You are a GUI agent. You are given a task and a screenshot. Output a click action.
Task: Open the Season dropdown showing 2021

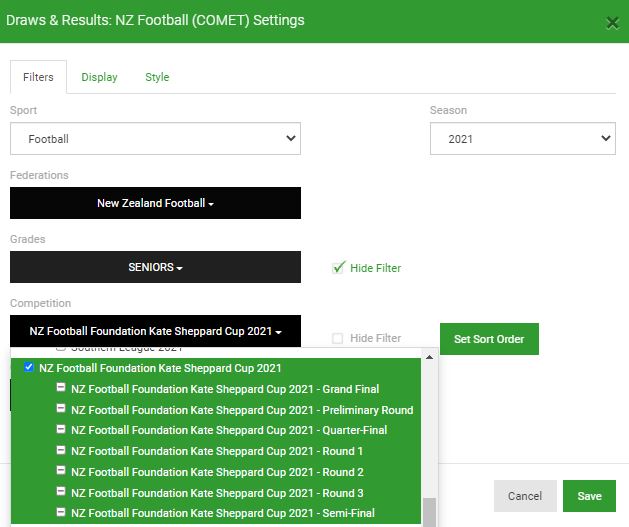pos(523,139)
